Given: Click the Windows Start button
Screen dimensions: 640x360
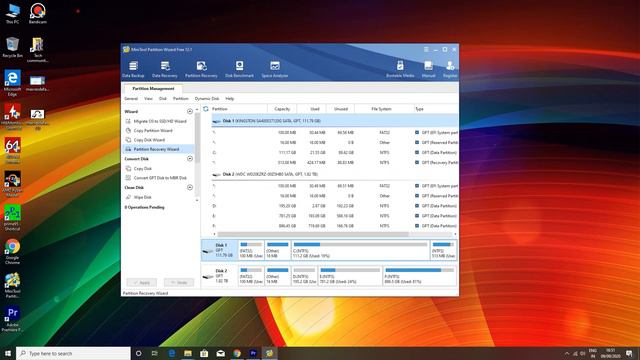Looking at the screenshot, I should coord(8,353).
